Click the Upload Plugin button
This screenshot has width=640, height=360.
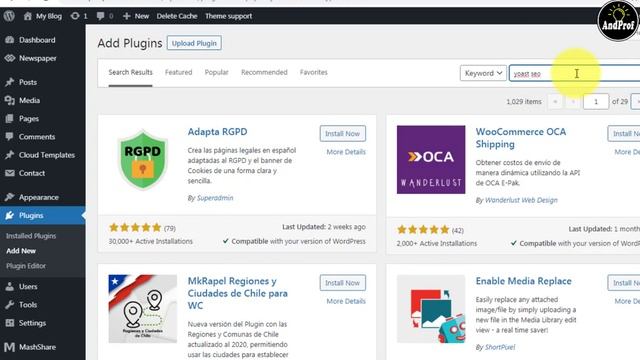pyautogui.click(x=194, y=43)
